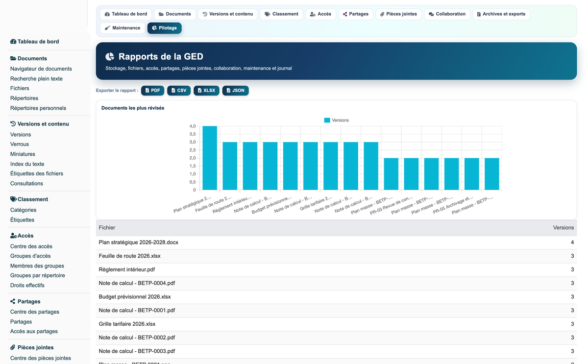Toggle the Versions legend swatch in chart
The width and height of the screenshot is (588, 364).
coord(327,120)
